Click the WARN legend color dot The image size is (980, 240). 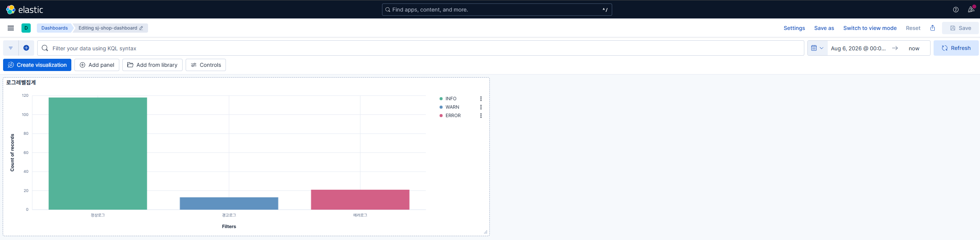click(x=441, y=107)
